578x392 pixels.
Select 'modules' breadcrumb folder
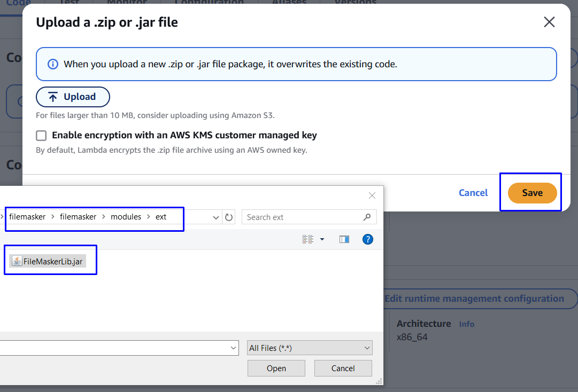126,217
